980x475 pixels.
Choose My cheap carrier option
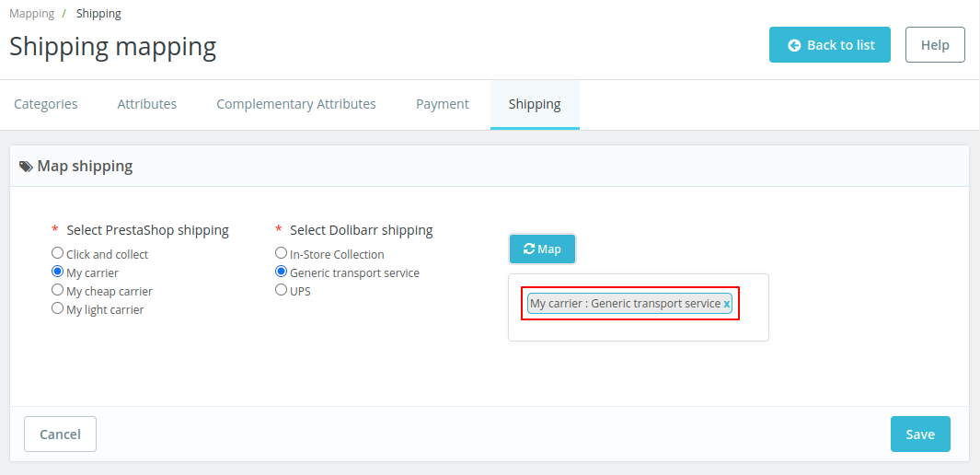pos(58,290)
